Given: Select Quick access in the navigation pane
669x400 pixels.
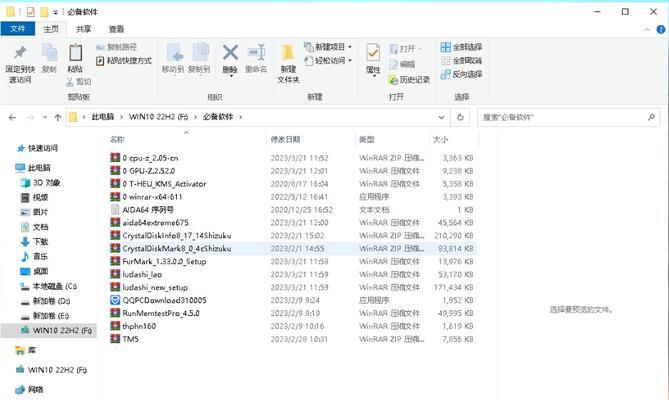Looking at the screenshot, I should point(38,148).
